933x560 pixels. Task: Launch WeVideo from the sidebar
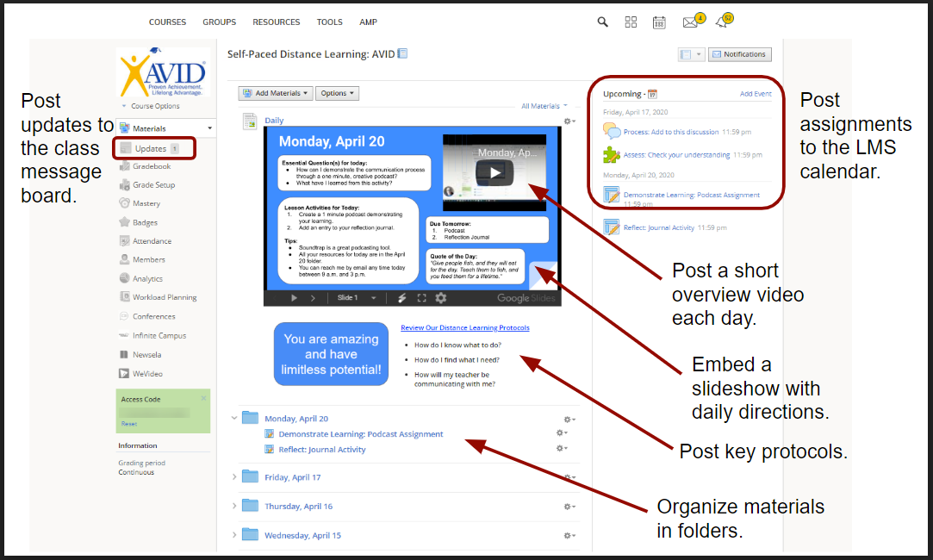[x=148, y=373]
